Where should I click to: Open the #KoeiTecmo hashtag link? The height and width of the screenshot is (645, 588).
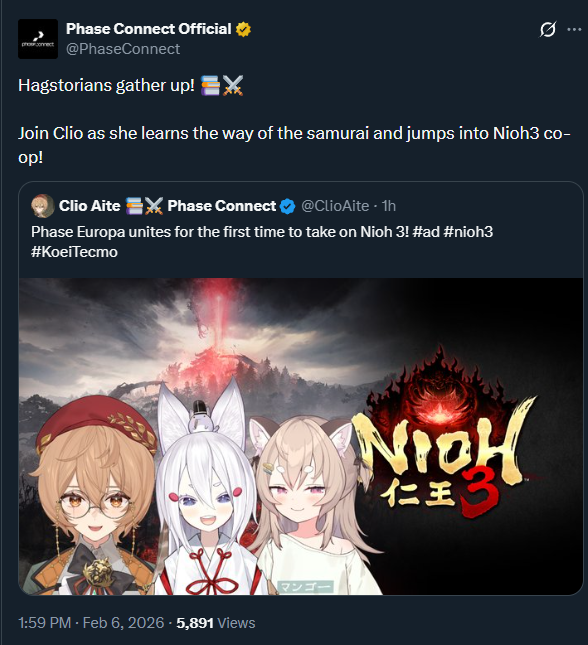tap(74, 252)
